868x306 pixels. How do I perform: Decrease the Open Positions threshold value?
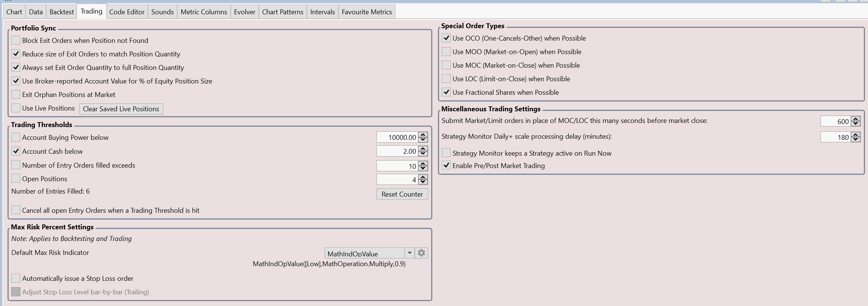click(423, 182)
